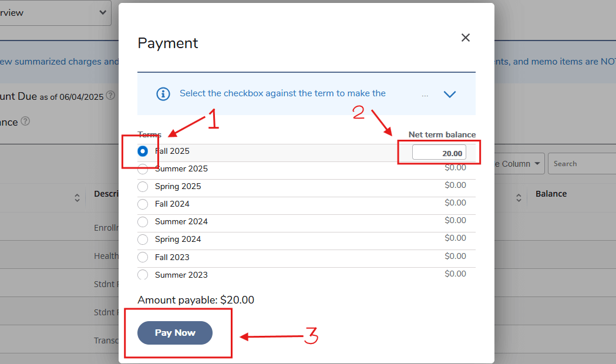The height and width of the screenshot is (364, 616).
Task: Pick the Fall 2023 term radio button
Action: point(143,257)
